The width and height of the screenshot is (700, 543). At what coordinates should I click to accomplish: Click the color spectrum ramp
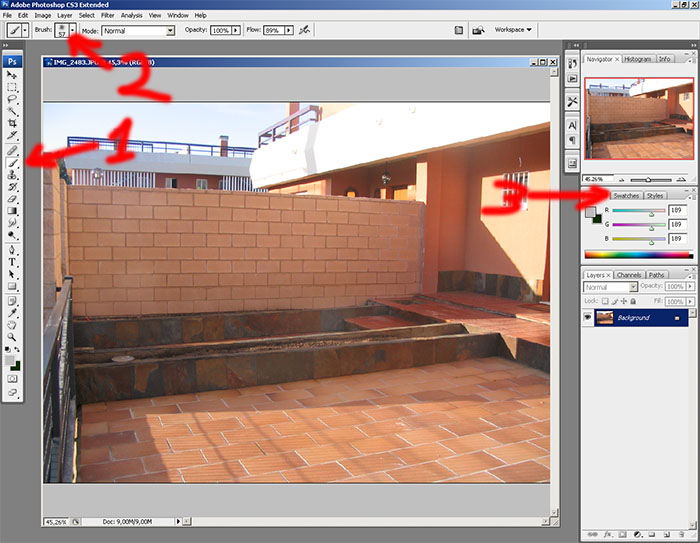coord(639,255)
